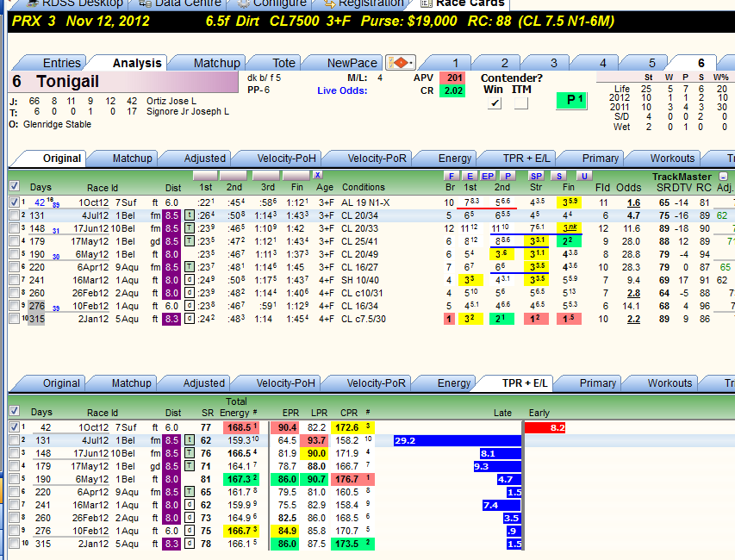Screen dimensions: 735x560
Task: Click the small X button above Age
Action: (x=317, y=175)
